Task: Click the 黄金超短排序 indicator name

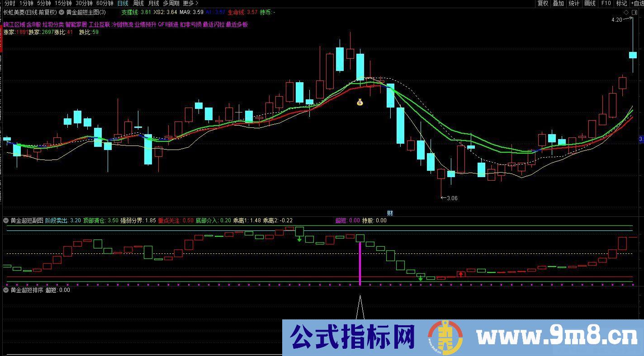Action: click(x=27, y=290)
